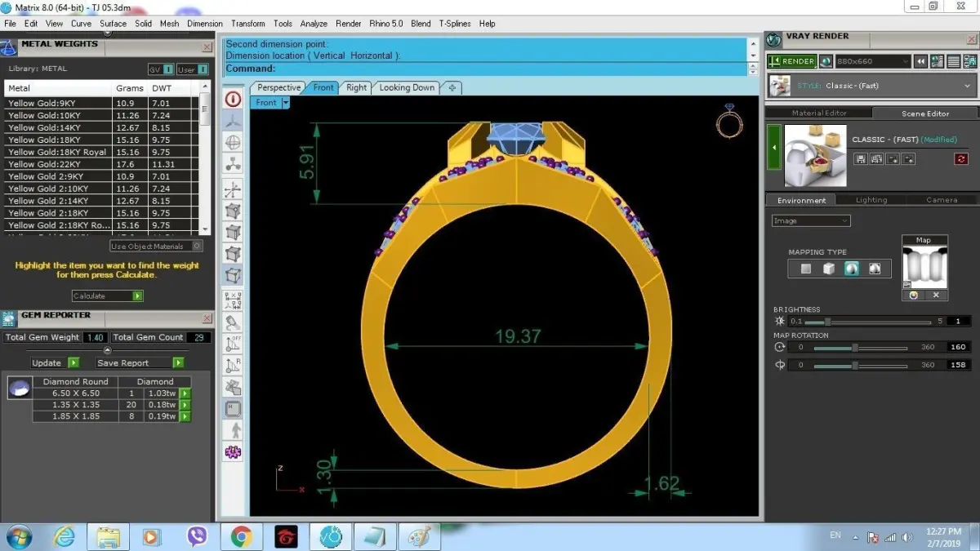Screen dimensions: 980x551
Task: Save the Classic (Fast) style with disk icon
Action: 860,159
